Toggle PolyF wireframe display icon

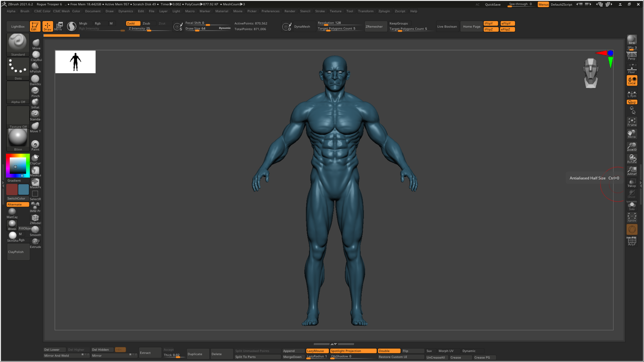[632, 241]
